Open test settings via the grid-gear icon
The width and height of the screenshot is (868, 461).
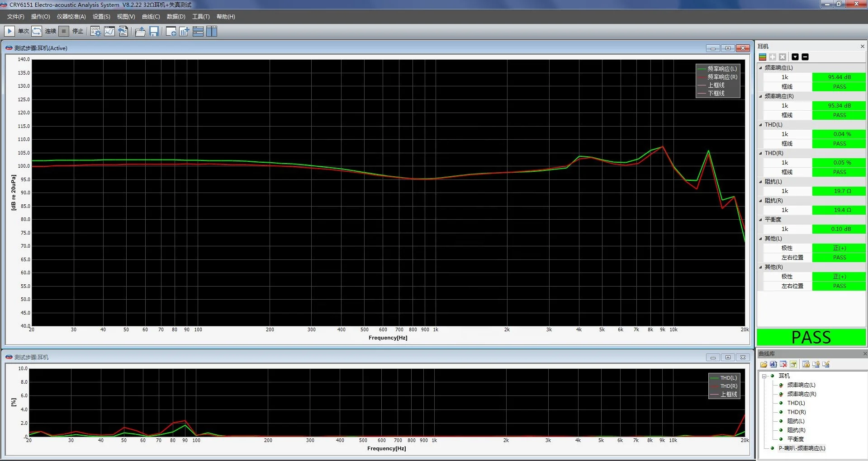click(95, 31)
